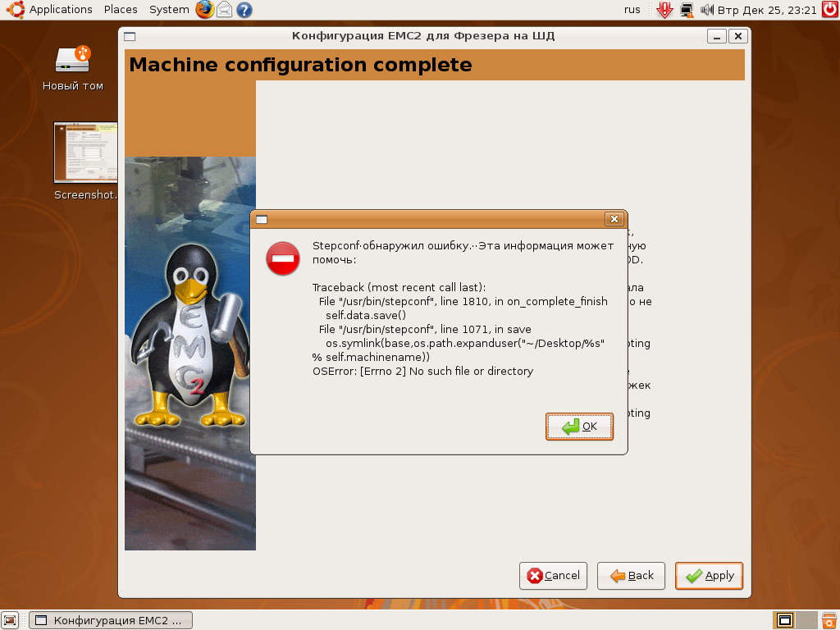The width and height of the screenshot is (840, 630).
Task: Open the Help icon in the top panel
Action: pyautogui.click(x=244, y=10)
